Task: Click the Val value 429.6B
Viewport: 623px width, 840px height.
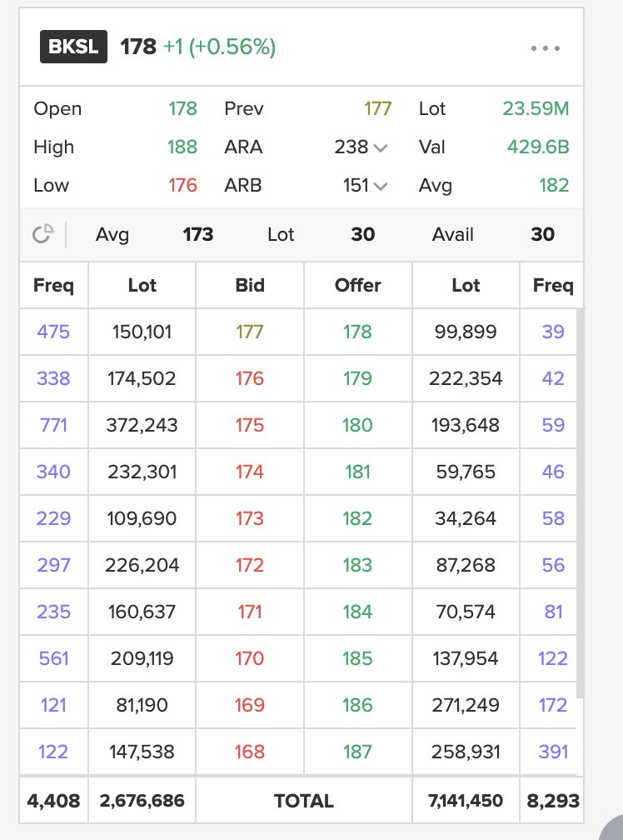Action: tap(538, 147)
